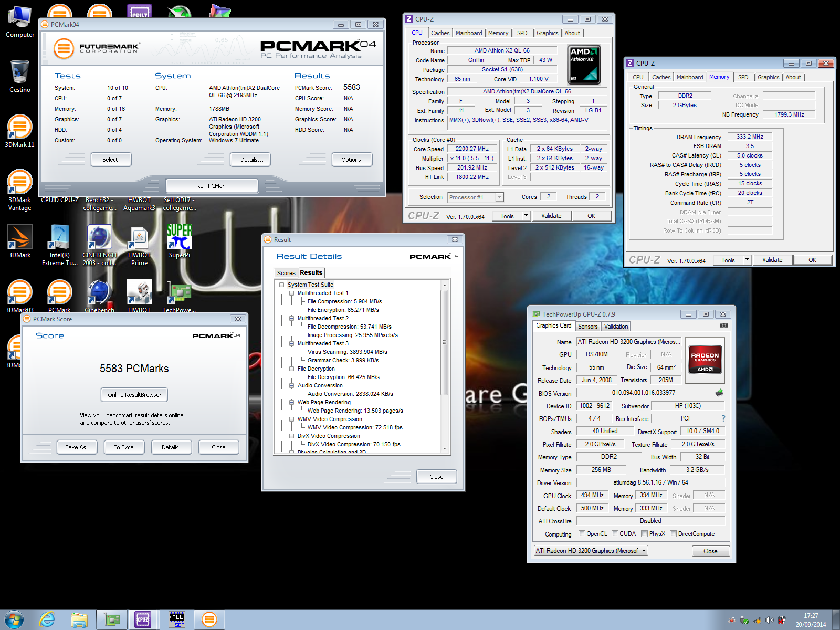Switch to Sensors tab in GPU-Z

[x=587, y=327]
